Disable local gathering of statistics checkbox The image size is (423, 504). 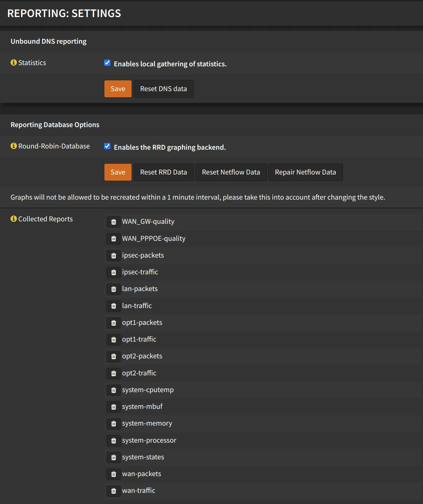pos(107,63)
